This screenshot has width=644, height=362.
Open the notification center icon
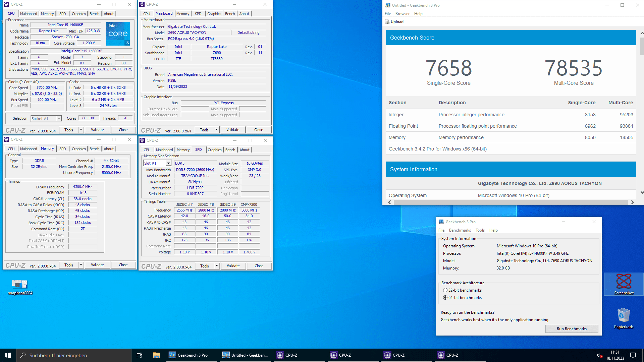coord(633,355)
